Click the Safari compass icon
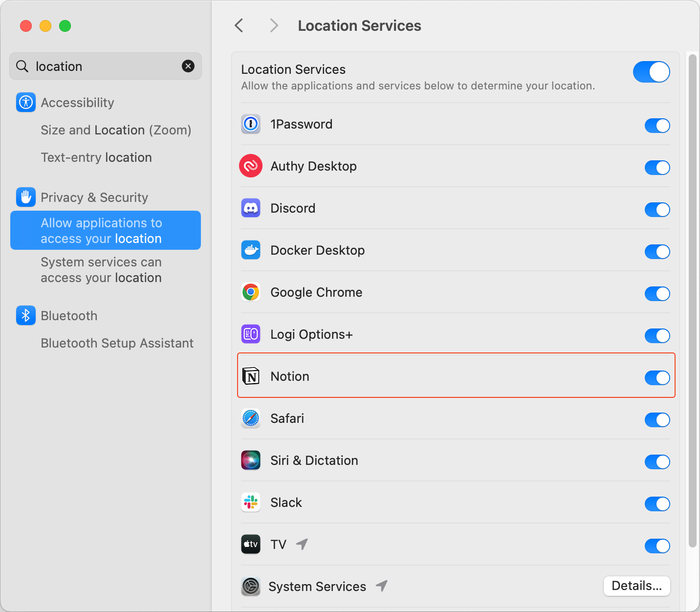 coord(251,418)
